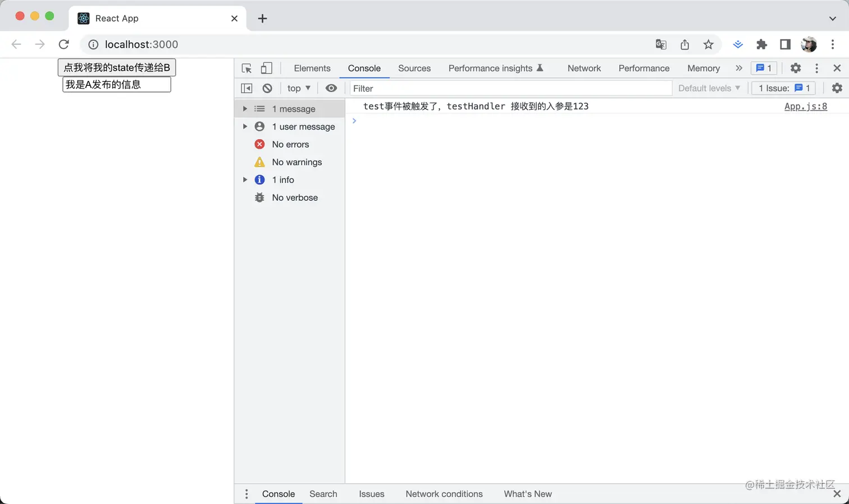Open the issues counter badge in the tab bar
This screenshot has height=504, width=849.
pyautogui.click(x=764, y=68)
